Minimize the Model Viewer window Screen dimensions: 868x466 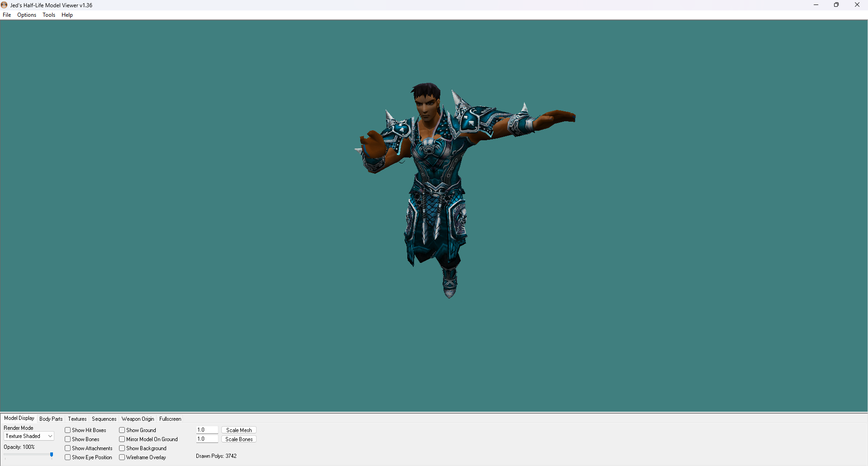(x=816, y=5)
